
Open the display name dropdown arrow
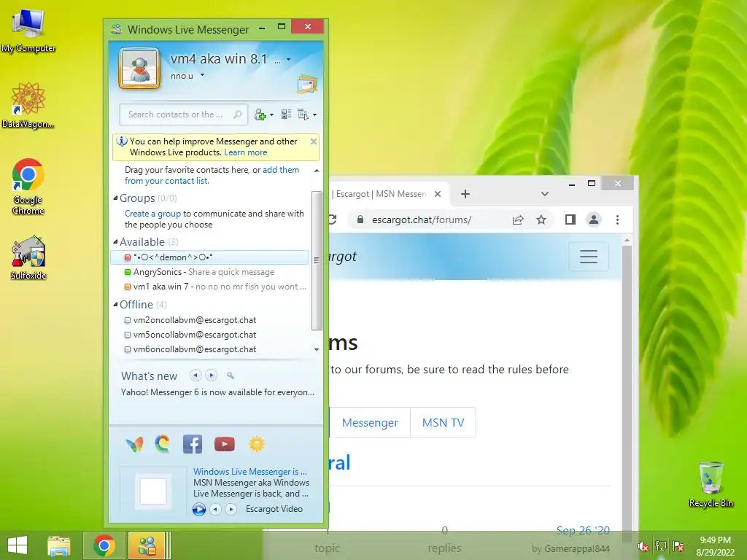pyautogui.click(x=288, y=60)
